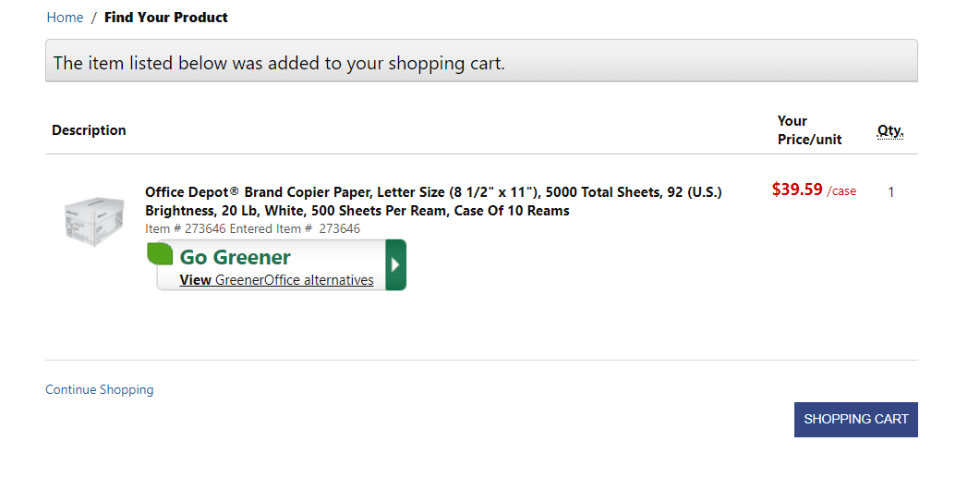Click the $39.59 price

[x=796, y=190]
